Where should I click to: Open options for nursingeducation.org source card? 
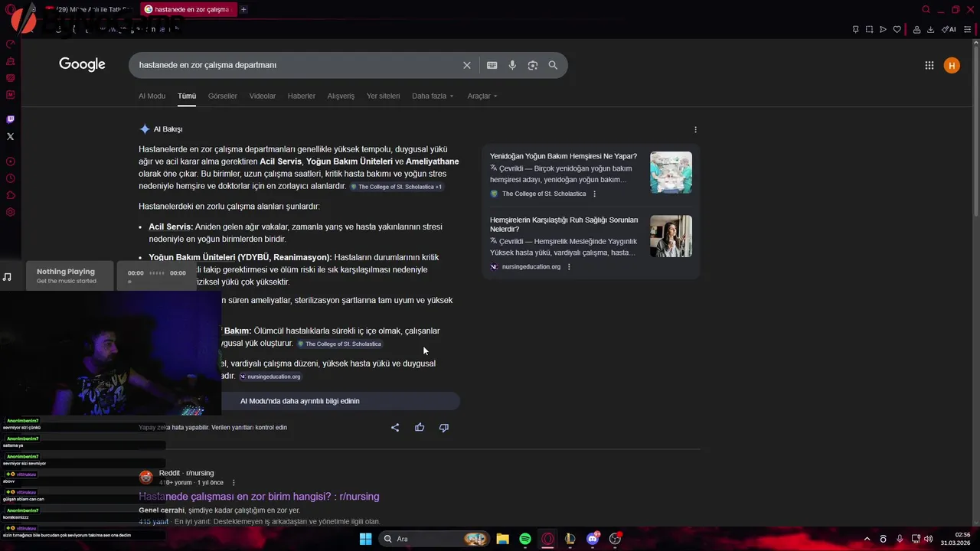569,266
